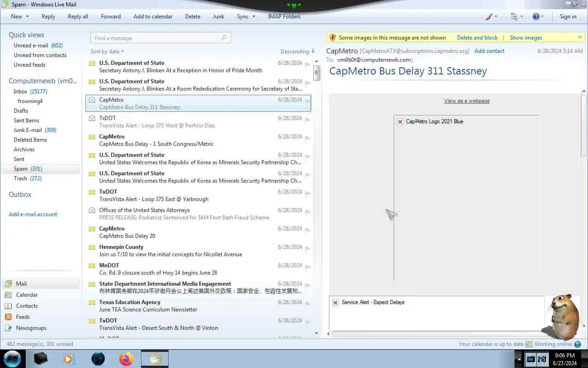Click the Find a message search field
The image size is (588, 368).
pos(161,38)
